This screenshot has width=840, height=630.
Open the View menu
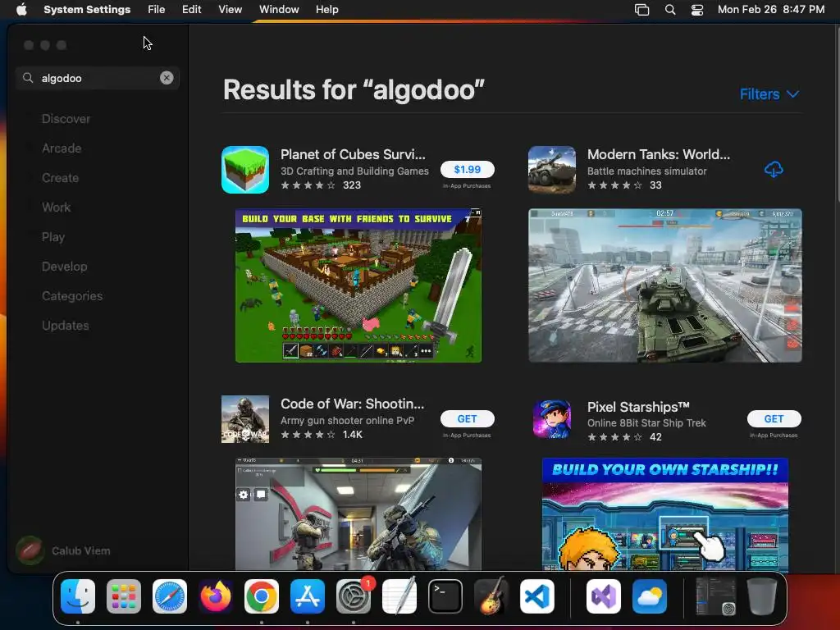click(x=231, y=9)
